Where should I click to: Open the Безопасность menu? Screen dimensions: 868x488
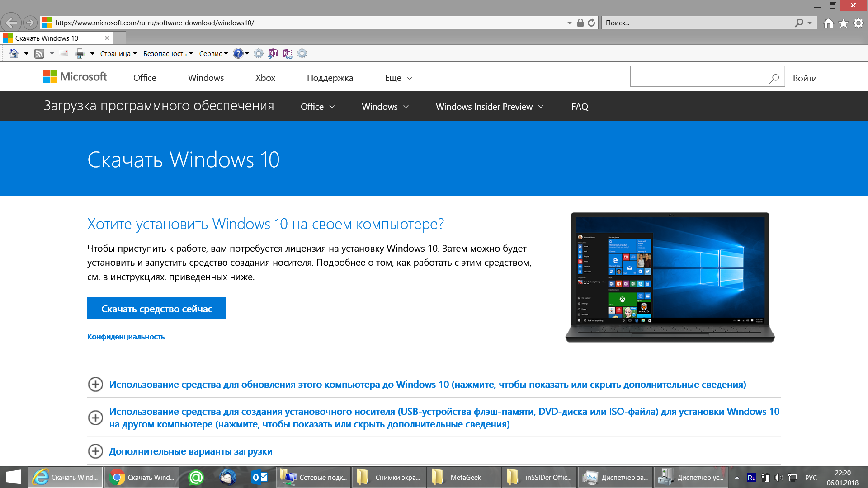[x=168, y=54]
